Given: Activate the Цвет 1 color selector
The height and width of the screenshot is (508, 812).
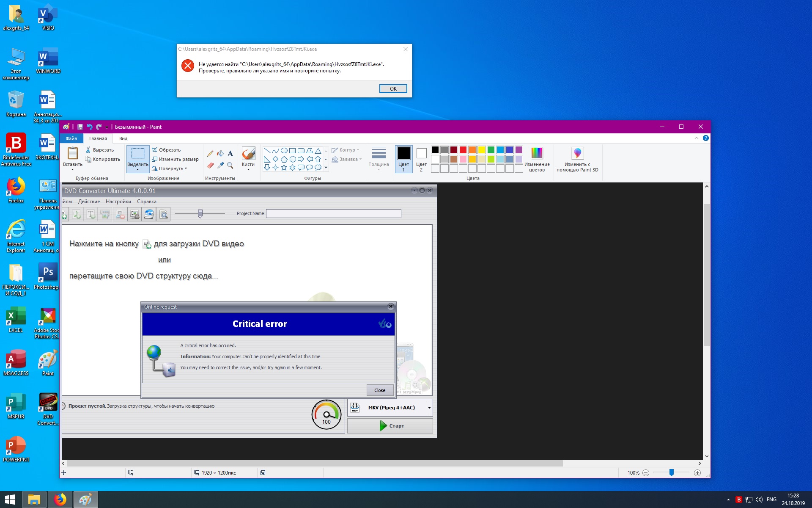Looking at the screenshot, I should pyautogui.click(x=403, y=159).
